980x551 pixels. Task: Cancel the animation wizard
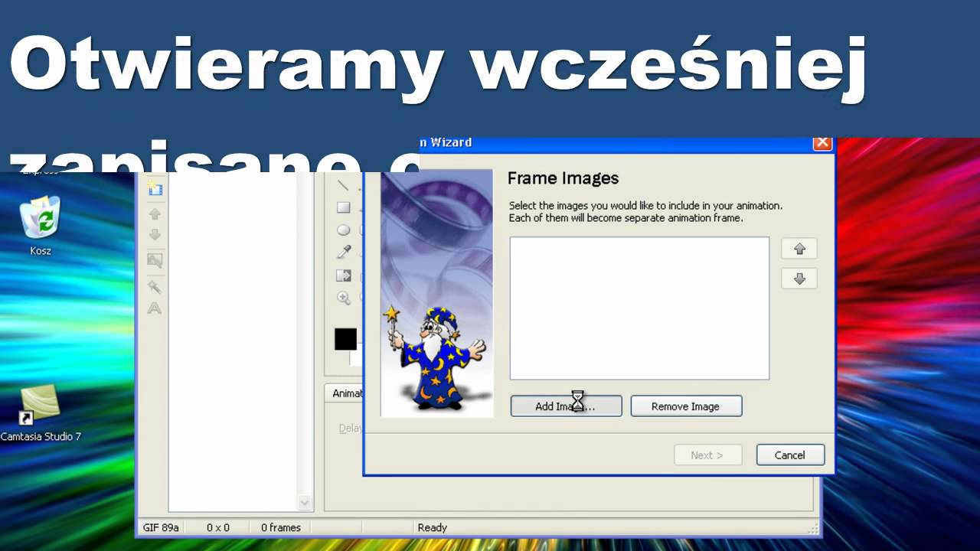(x=790, y=455)
